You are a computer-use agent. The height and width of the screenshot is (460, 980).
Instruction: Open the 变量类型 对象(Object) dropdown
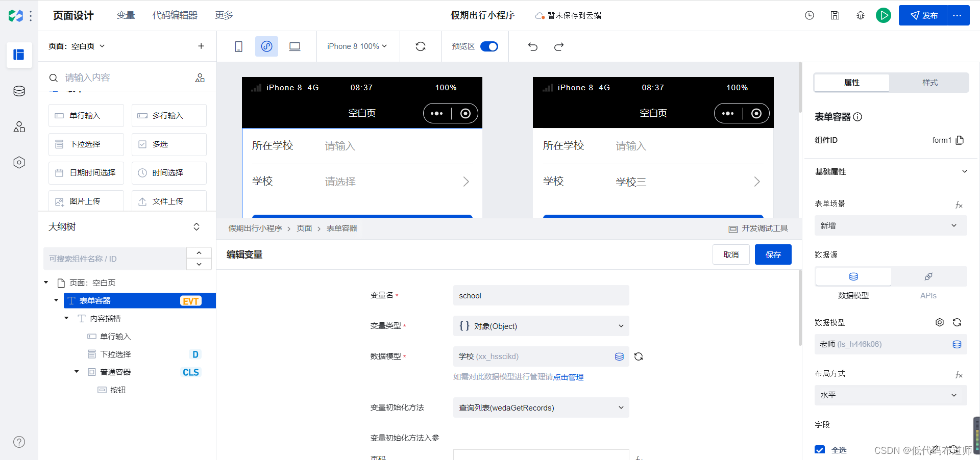(x=541, y=326)
